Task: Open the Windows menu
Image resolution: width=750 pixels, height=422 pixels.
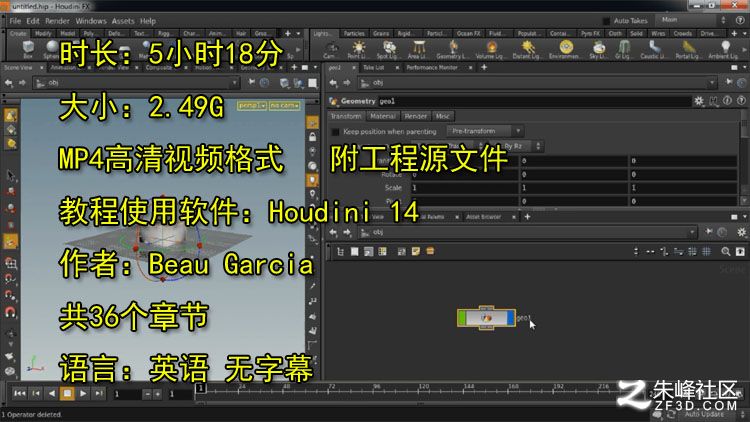Action: click(x=91, y=21)
